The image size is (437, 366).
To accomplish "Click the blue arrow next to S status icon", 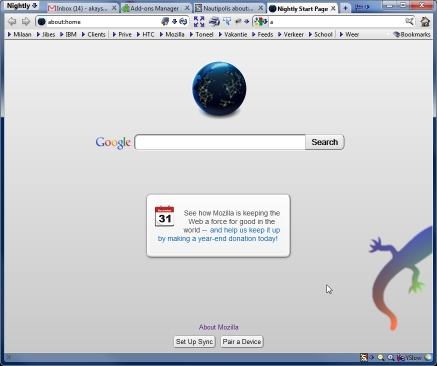I will pos(371,358).
